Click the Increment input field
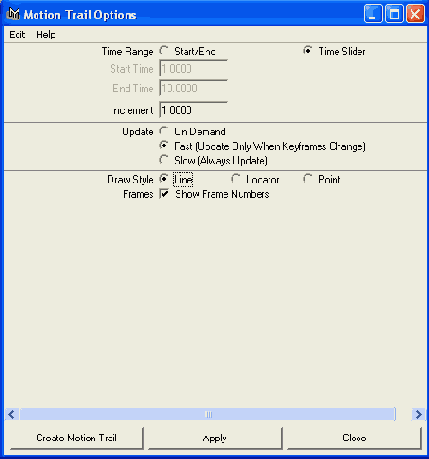This screenshot has width=429, height=459. [x=193, y=110]
